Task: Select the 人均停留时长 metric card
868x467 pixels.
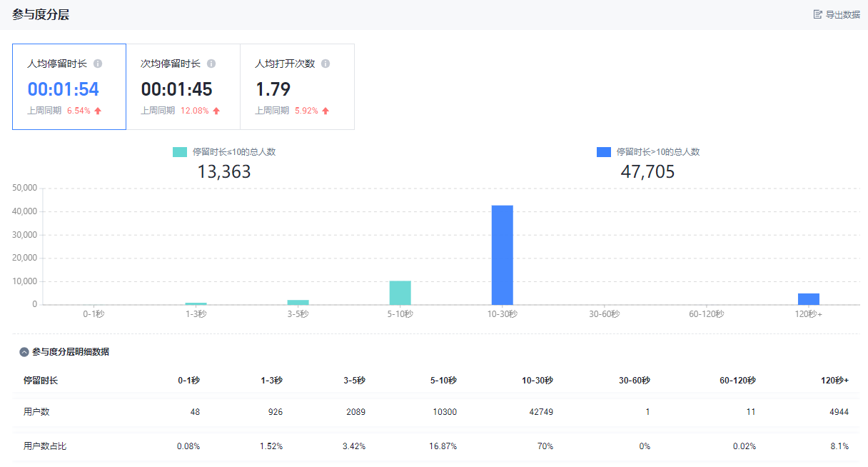Action: coord(69,87)
